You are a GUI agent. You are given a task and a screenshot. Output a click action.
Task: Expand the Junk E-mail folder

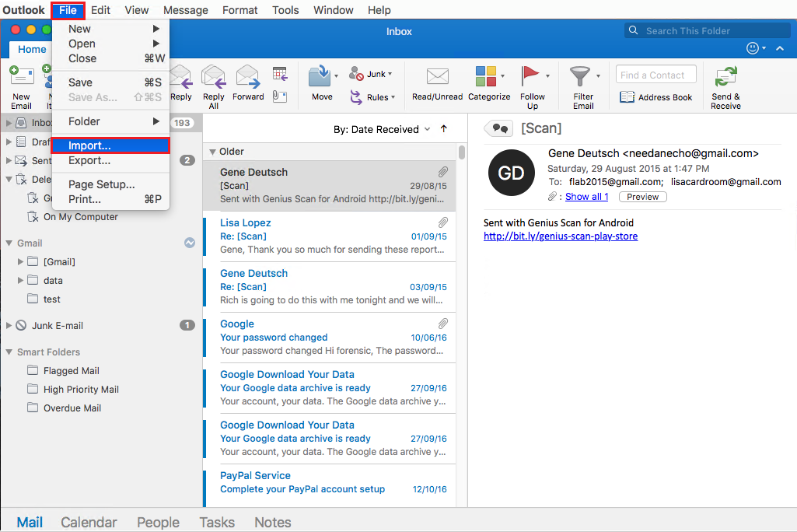pos(9,326)
